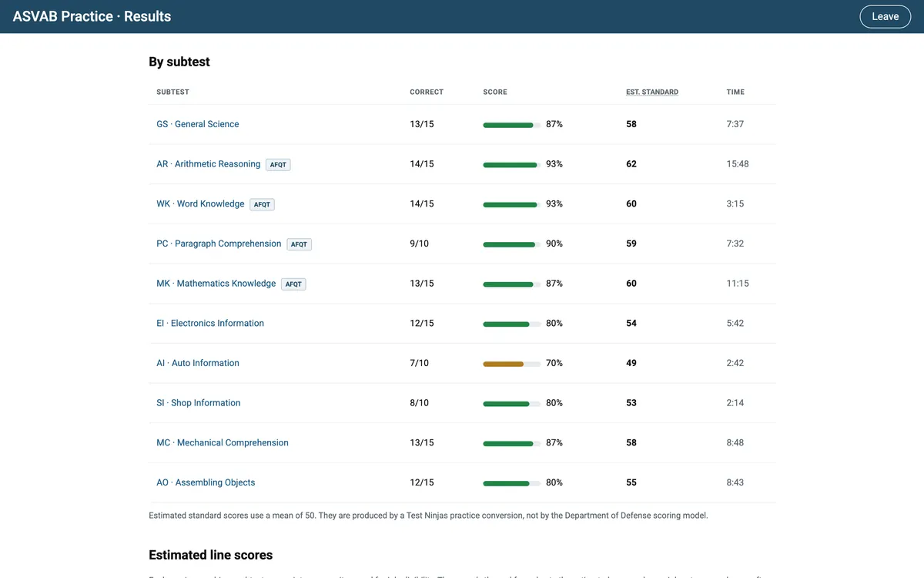Image resolution: width=924 pixels, height=578 pixels.
Task: Open WK · Word Knowledge subtest link
Action: pos(200,204)
